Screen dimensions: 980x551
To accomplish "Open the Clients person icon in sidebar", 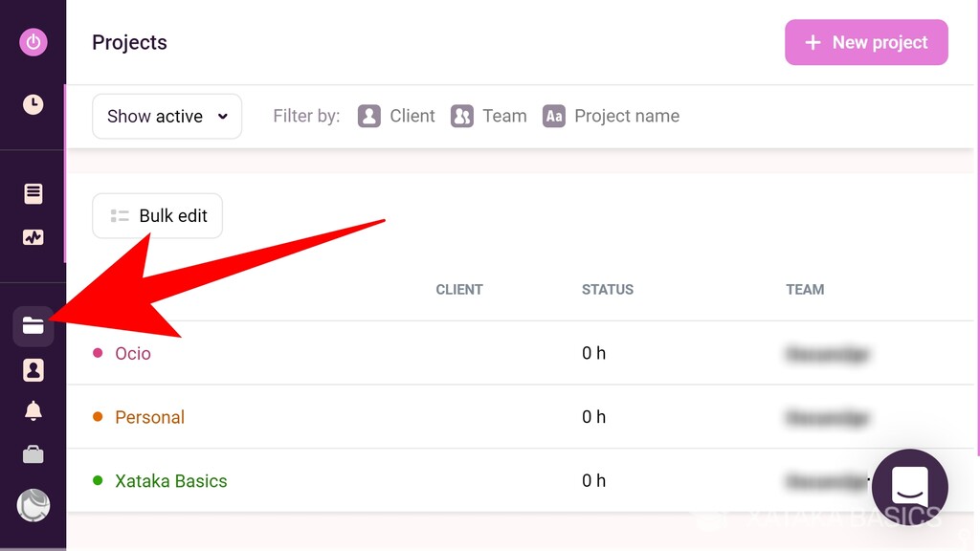I will [x=33, y=370].
